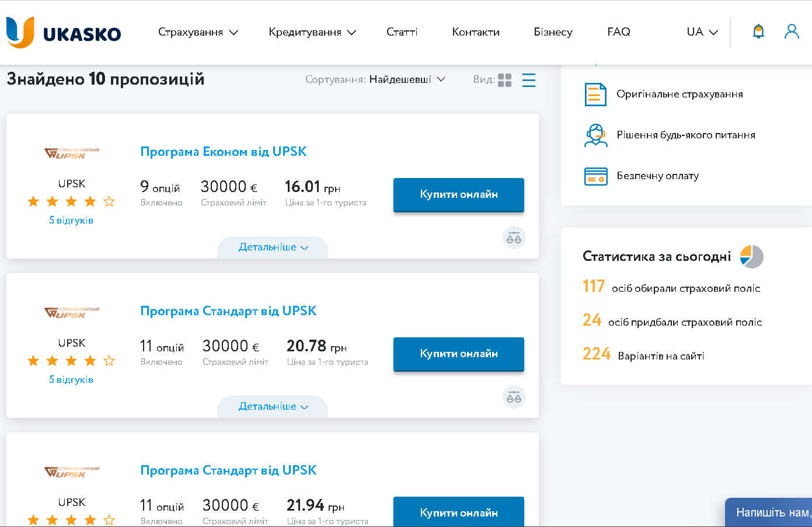This screenshot has width=812, height=527.
Task: Buy Програма Економ online
Action: [459, 194]
